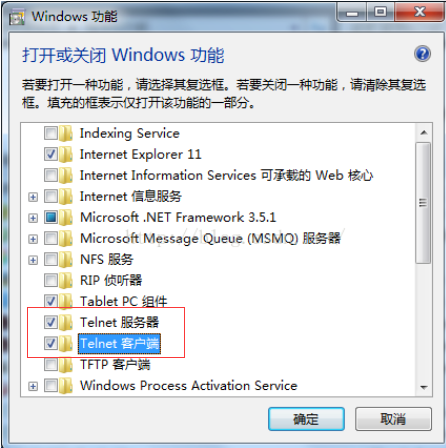446x448 pixels.
Task: Uncheck the Telnet 服务器 checkbox
Action: click(51, 322)
